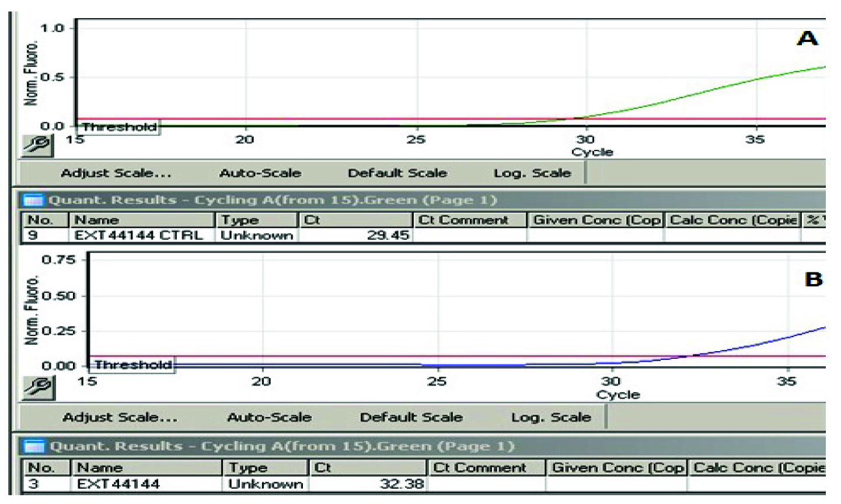This screenshot has height=504, width=841.
Task: Switch chart B to Log. Scale
Action: [x=551, y=417]
